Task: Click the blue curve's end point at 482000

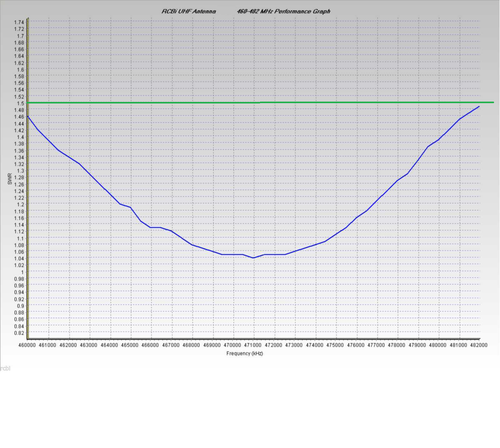Action: (479, 106)
